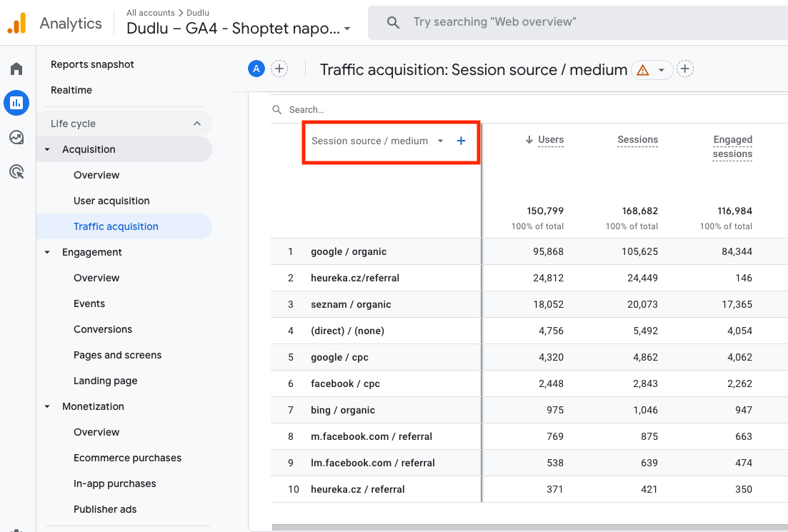Click the Google Analytics logo
The image size is (788, 532).
click(17, 23)
